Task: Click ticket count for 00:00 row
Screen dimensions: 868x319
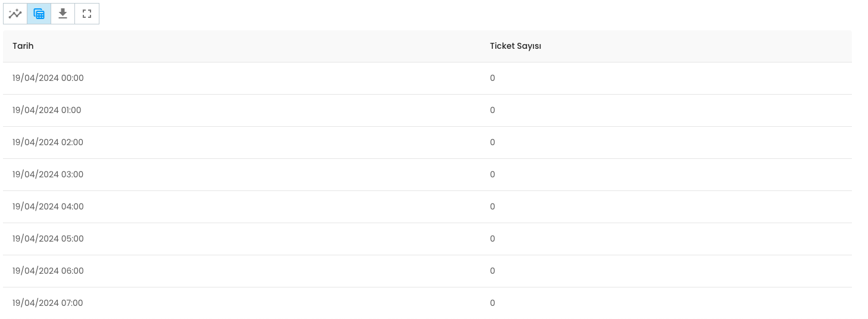Action: (492, 78)
